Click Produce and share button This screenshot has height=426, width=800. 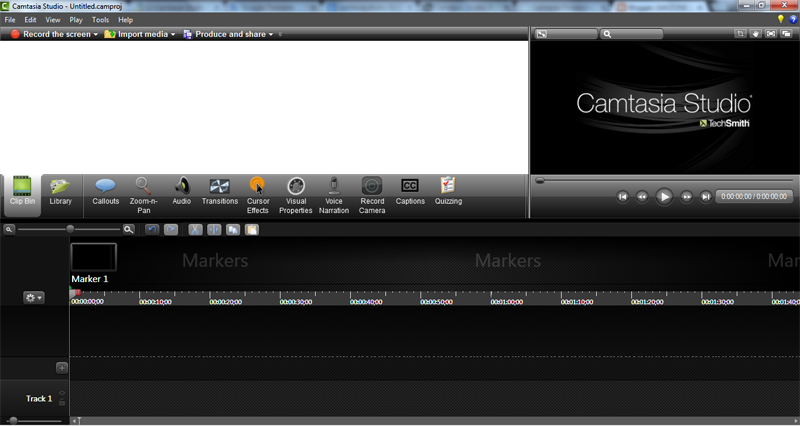[x=224, y=34]
